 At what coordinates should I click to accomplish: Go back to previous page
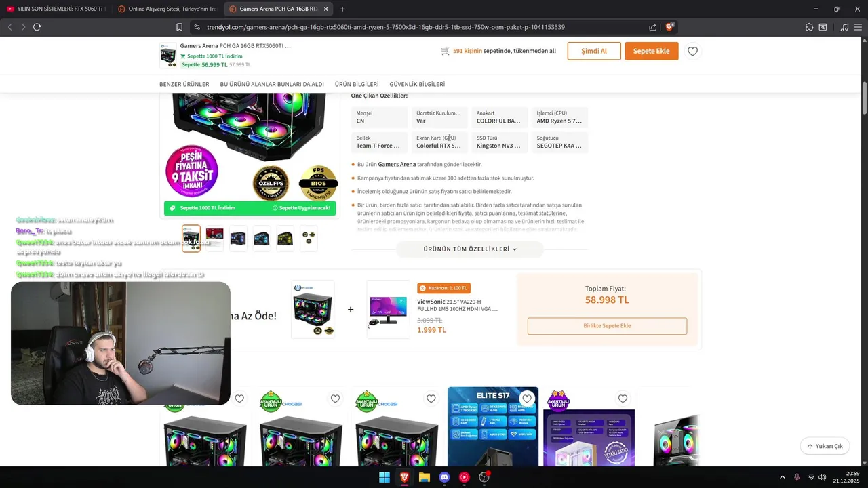click(x=9, y=27)
